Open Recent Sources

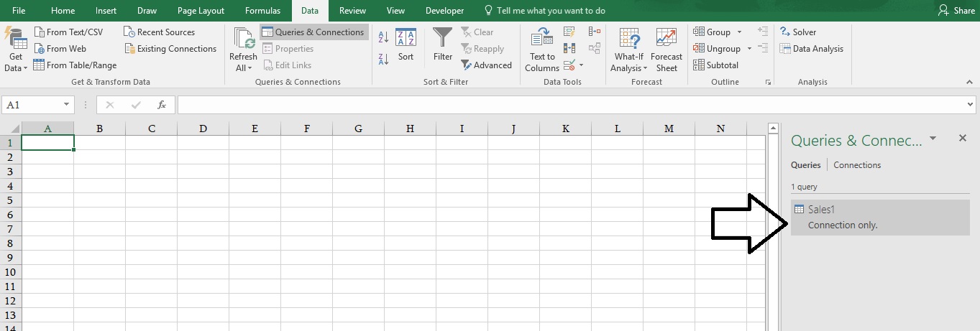(x=159, y=32)
